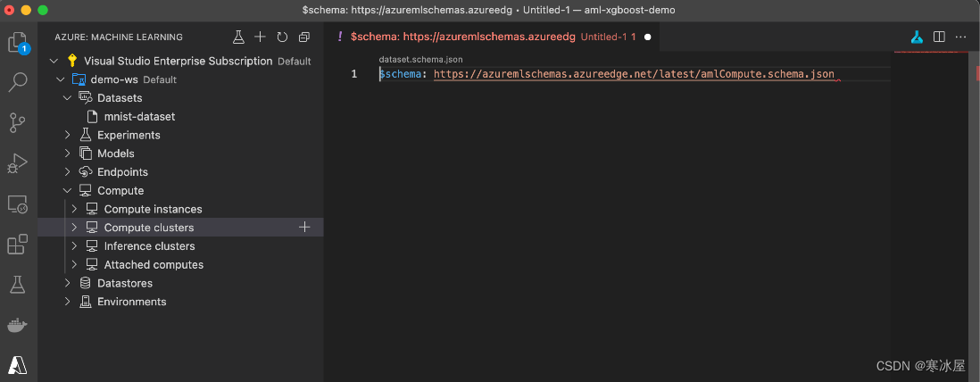This screenshot has width=980, height=382.
Task: Select the Environments tree item
Action: click(180, 302)
